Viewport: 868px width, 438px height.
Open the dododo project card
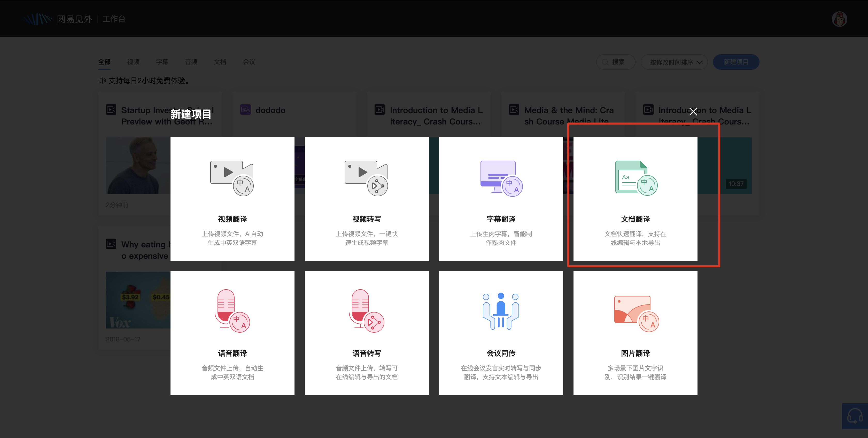click(270, 111)
